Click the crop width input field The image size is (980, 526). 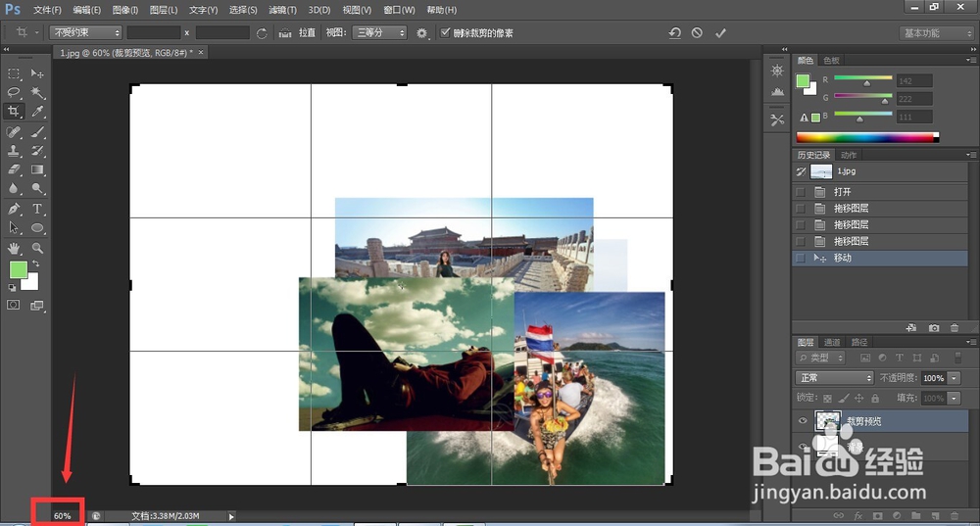[x=153, y=32]
